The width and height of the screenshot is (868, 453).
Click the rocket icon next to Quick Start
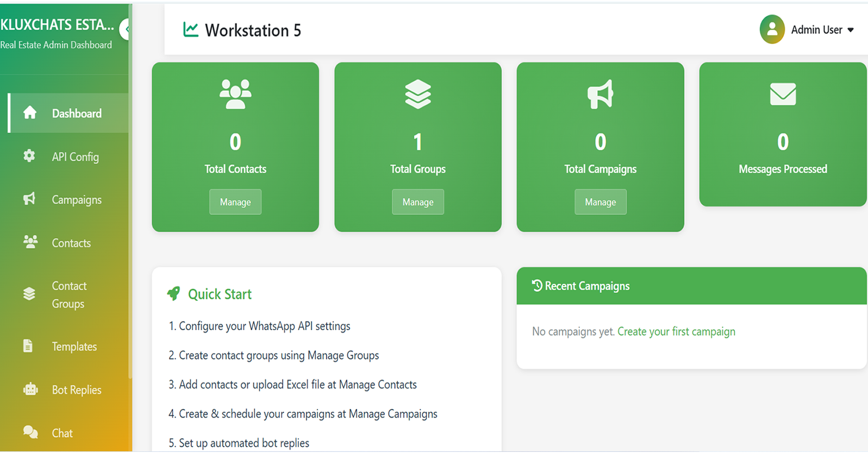pos(173,294)
